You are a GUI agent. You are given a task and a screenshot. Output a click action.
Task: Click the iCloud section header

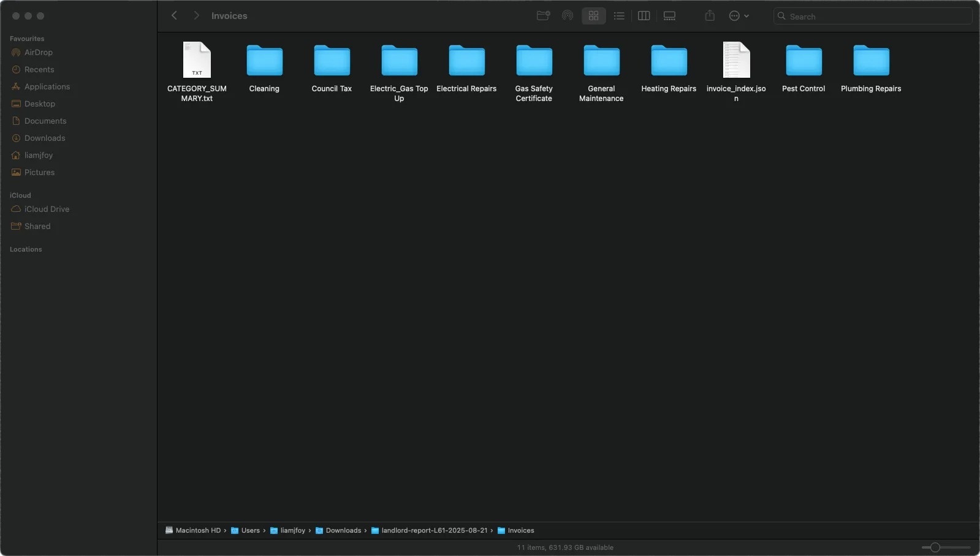click(x=20, y=195)
